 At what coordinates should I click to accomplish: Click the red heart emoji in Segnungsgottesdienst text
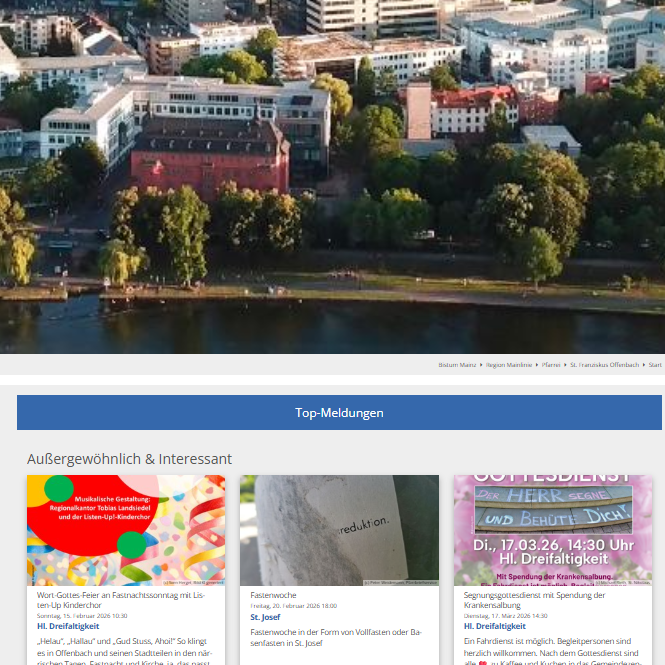(483, 661)
